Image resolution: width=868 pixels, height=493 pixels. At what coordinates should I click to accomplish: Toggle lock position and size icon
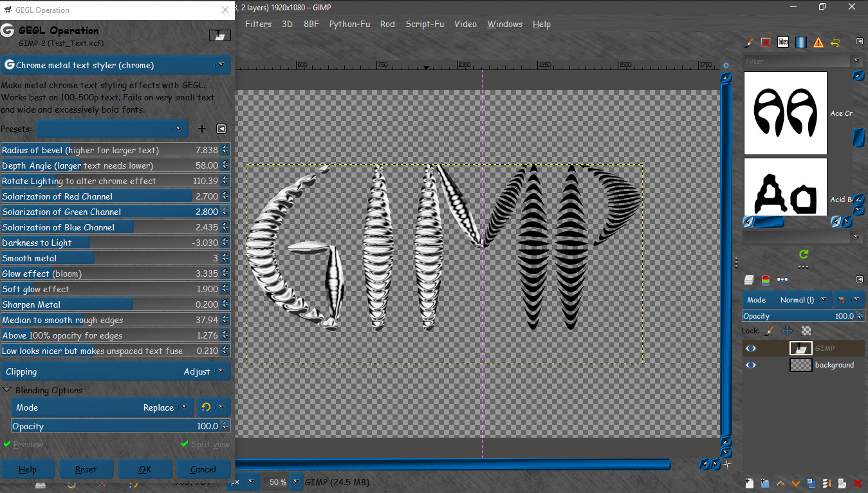(x=787, y=331)
